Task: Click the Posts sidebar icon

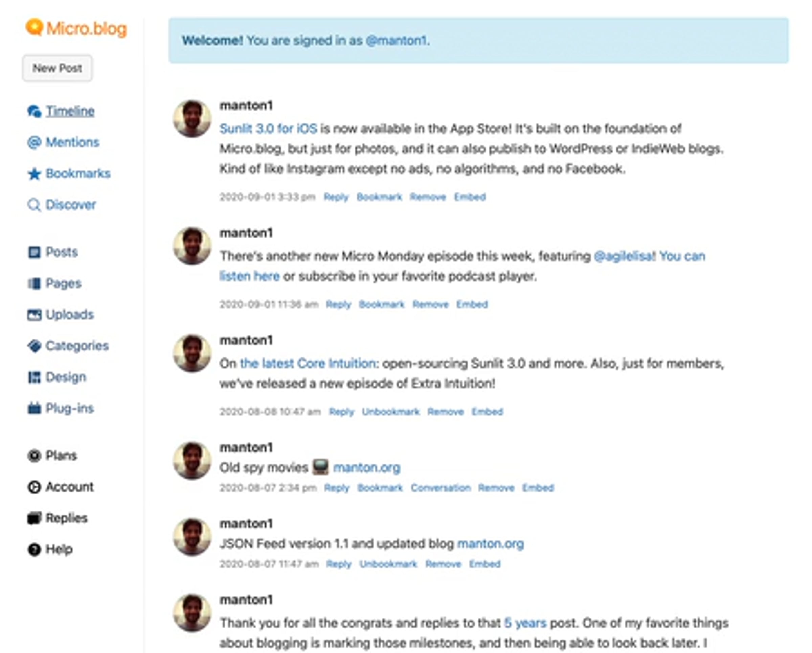Action: coord(34,252)
